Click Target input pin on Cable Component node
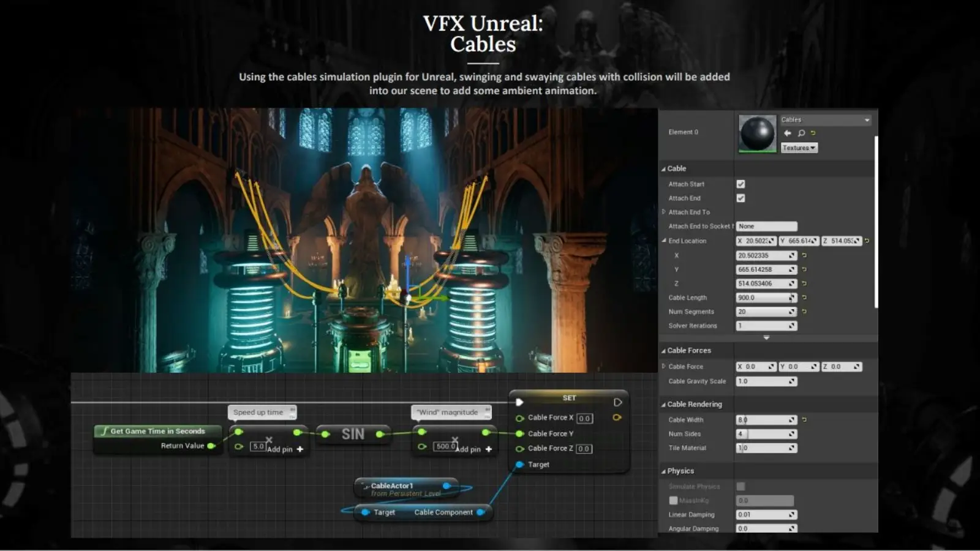The width and height of the screenshot is (980, 551). 365,512
